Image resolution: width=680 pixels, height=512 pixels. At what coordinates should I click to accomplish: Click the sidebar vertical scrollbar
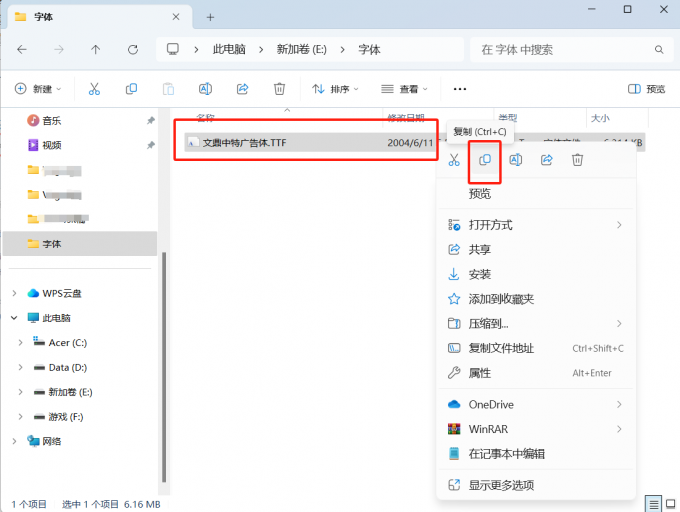click(164, 367)
